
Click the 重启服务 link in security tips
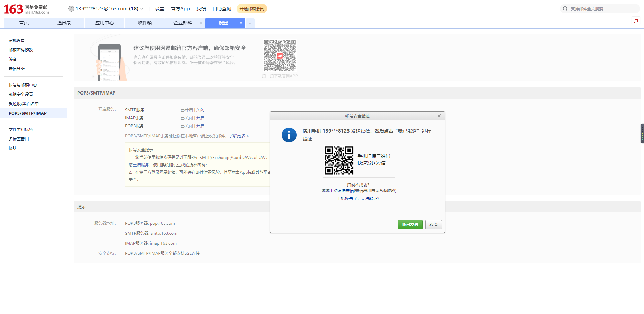141,165
